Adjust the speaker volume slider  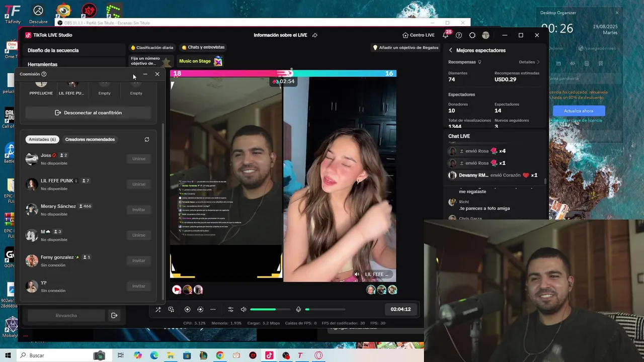(270, 310)
